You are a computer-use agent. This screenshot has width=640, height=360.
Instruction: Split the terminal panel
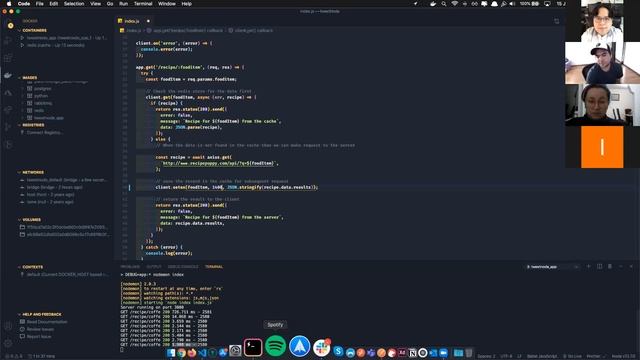[599, 267]
